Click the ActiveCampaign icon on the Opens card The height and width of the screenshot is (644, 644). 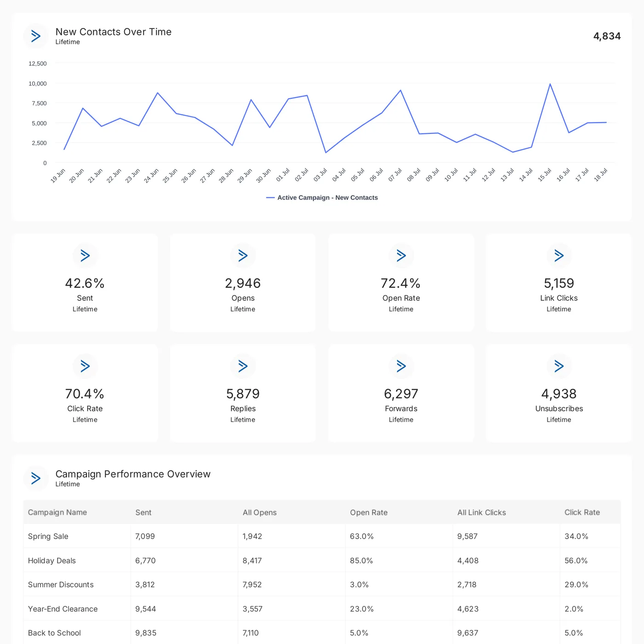(243, 255)
